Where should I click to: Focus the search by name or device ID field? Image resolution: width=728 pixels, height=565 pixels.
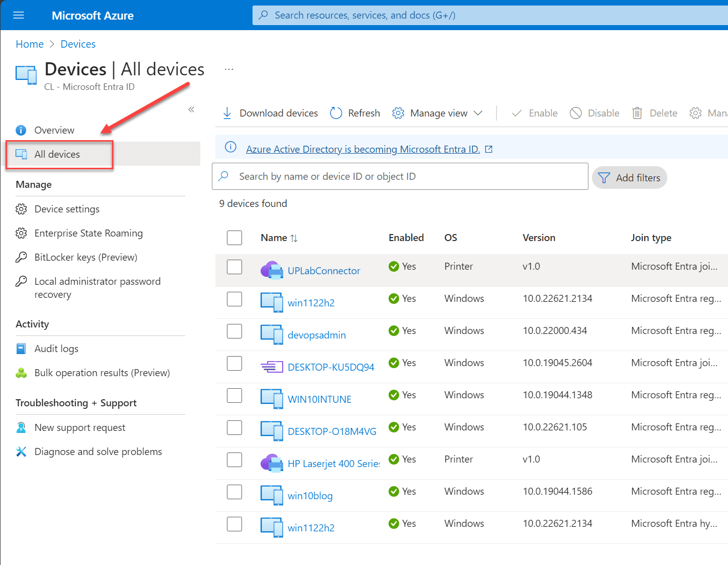(400, 176)
